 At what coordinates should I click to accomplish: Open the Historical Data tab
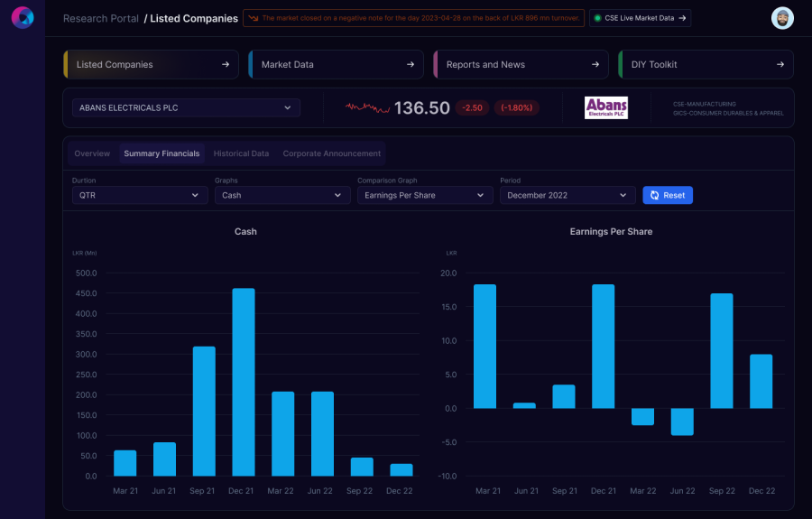coord(241,153)
